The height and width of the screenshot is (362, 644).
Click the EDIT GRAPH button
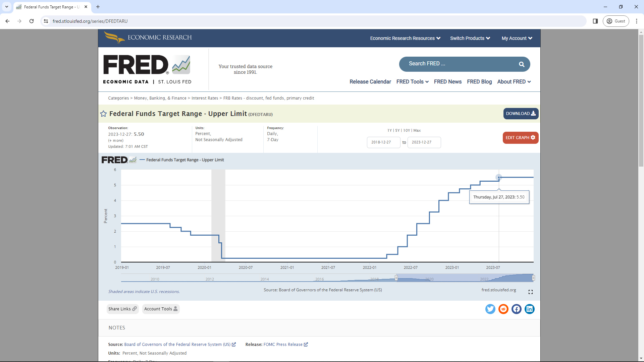pos(520,138)
